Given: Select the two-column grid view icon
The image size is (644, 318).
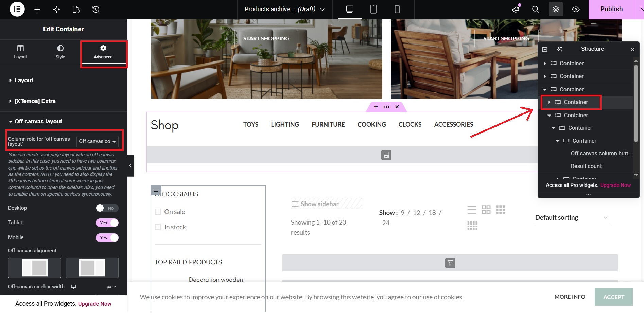Looking at the screenshot, I should 486,210.
